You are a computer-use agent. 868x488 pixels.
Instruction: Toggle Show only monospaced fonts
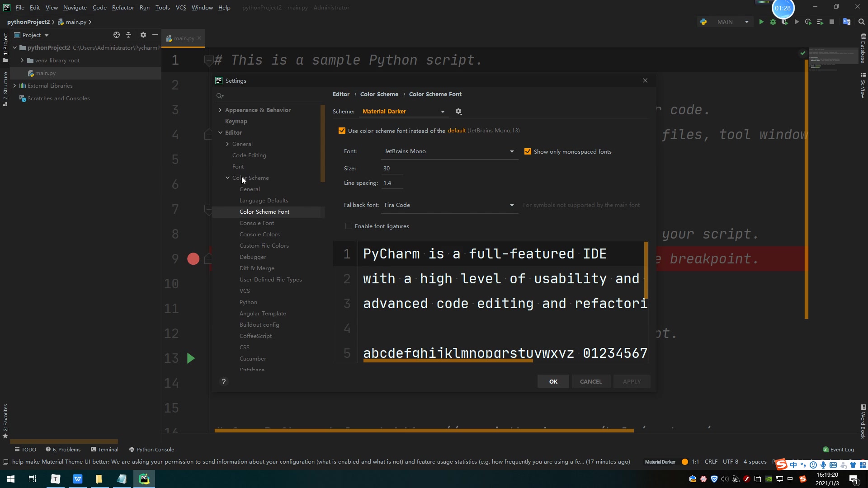pos(528,151)
